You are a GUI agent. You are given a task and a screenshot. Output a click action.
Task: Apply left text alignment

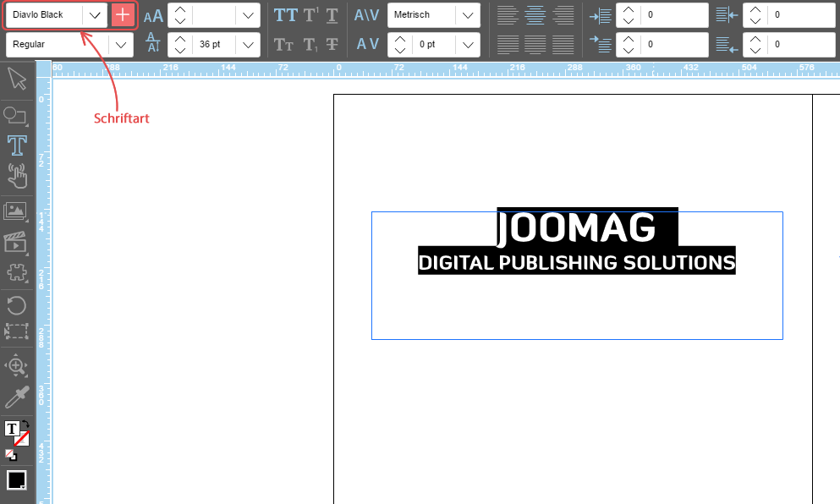[x=506, y=15]
